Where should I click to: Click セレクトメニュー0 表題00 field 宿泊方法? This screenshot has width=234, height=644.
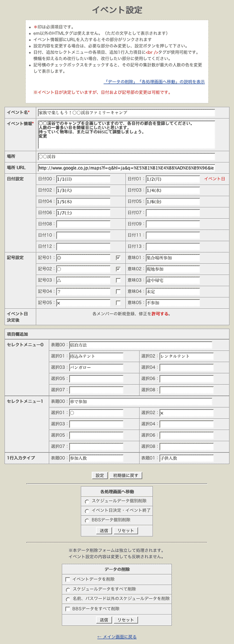(x=140, y=345)
